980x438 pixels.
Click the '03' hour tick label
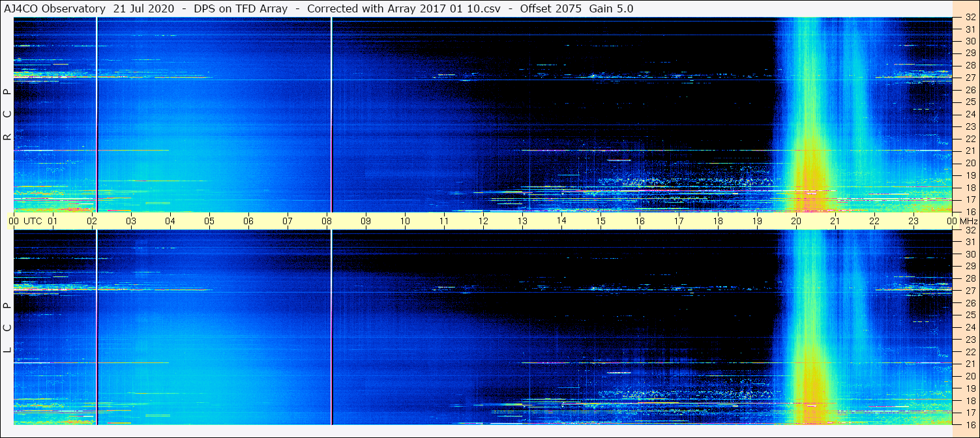(131, 221)
